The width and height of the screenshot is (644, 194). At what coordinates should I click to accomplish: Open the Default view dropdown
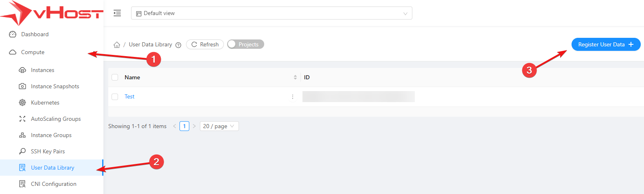272,13
